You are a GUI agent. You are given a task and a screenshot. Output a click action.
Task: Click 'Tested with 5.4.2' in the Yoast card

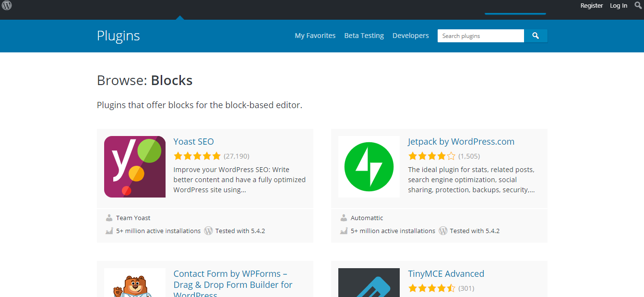pos(240,231)
